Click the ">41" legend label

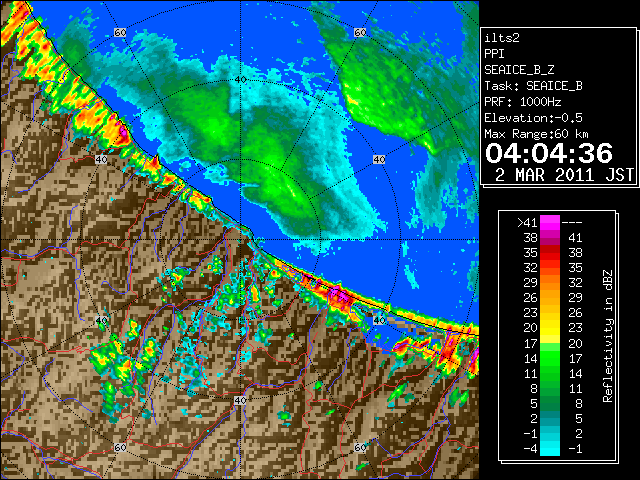click(527, 223)
